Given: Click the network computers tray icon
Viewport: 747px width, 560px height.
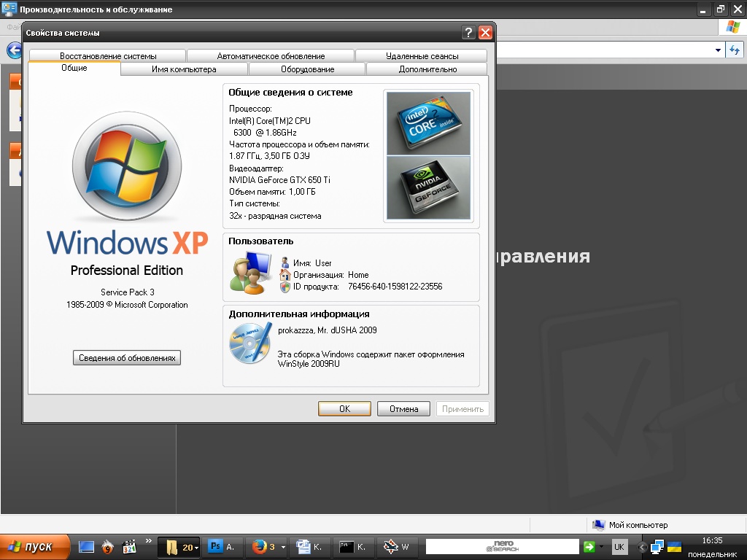Looking at the screenshot, I should 657,547.
